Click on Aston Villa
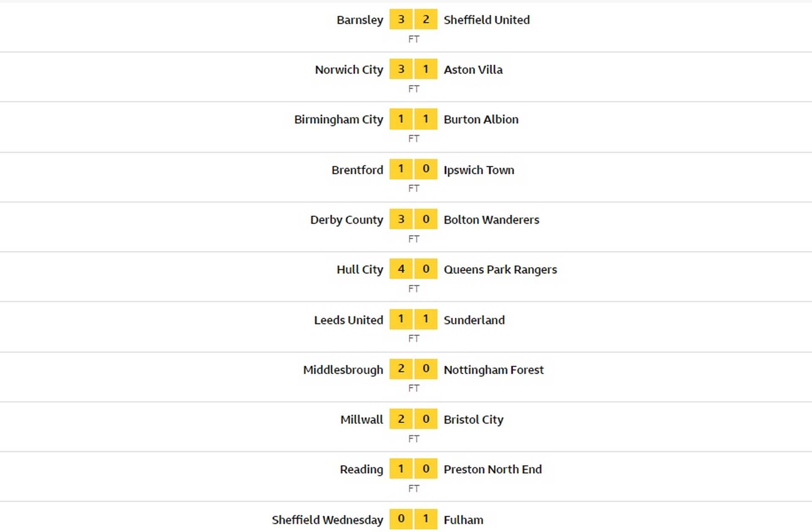 (x=473, y=69)
